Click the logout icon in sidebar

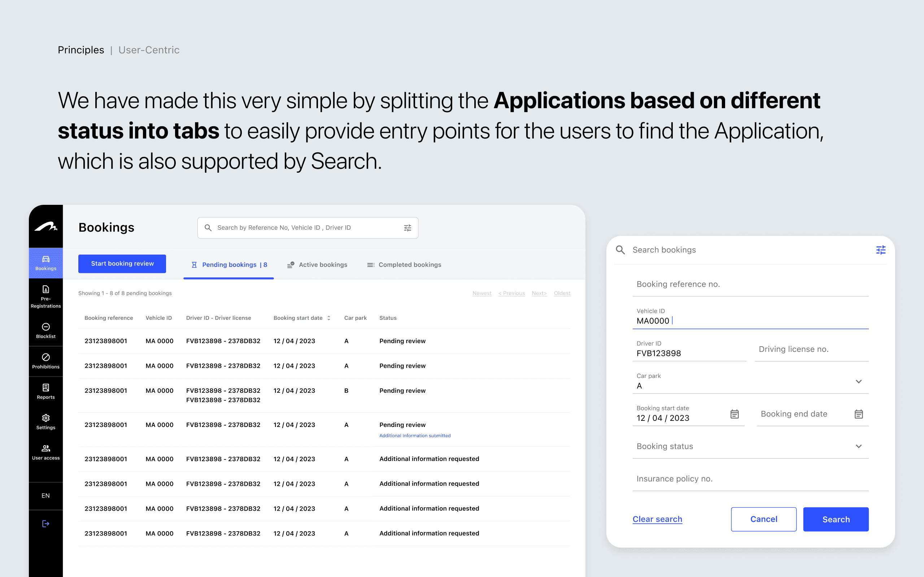click(45, 524)
